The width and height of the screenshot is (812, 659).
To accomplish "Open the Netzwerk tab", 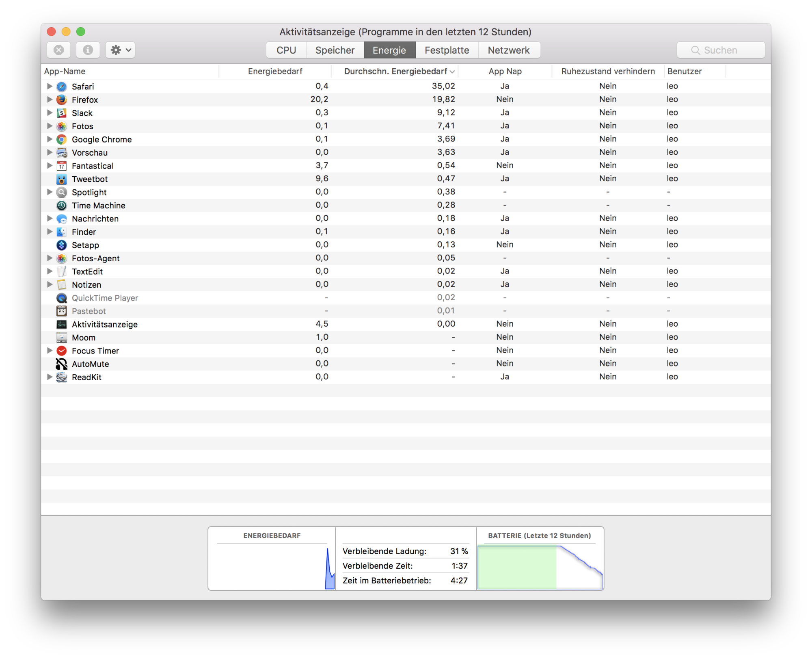I will pos(509,50).
